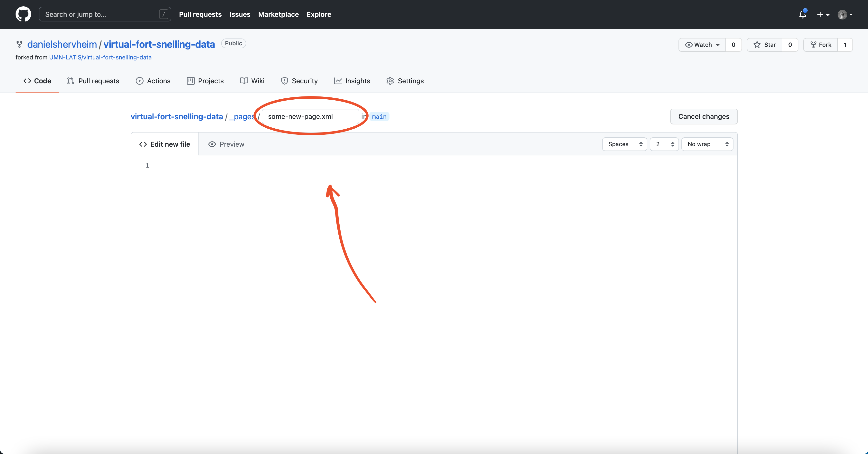868x454 pixels.
Task: Open the user avatar menu
Action: (845, 15)
